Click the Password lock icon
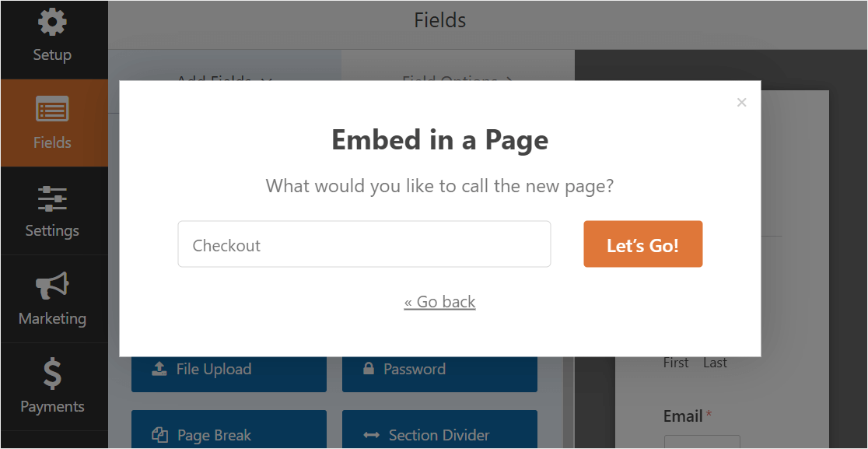Viewport: 868px width, 449px height. coord(369,369)
